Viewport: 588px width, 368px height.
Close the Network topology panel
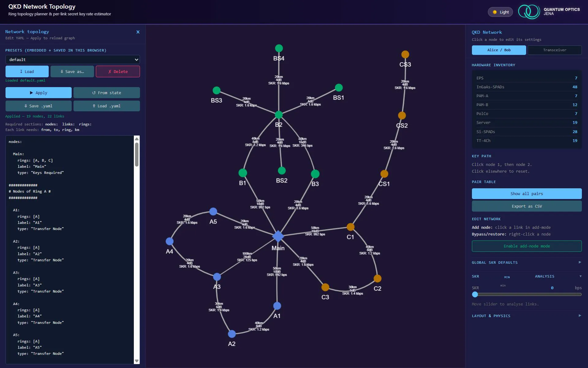[138, 32]
